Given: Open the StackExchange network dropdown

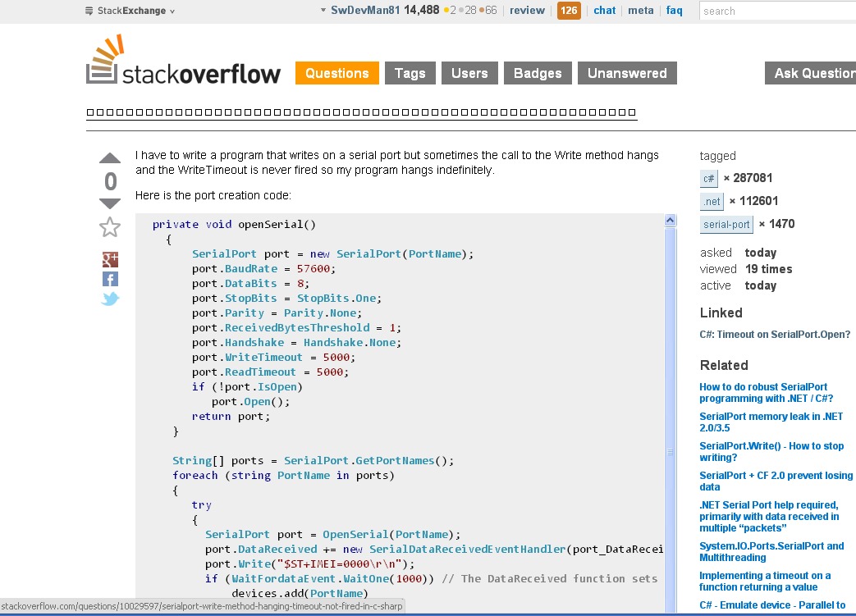Looking at the screenshot, I should point(130,11).
